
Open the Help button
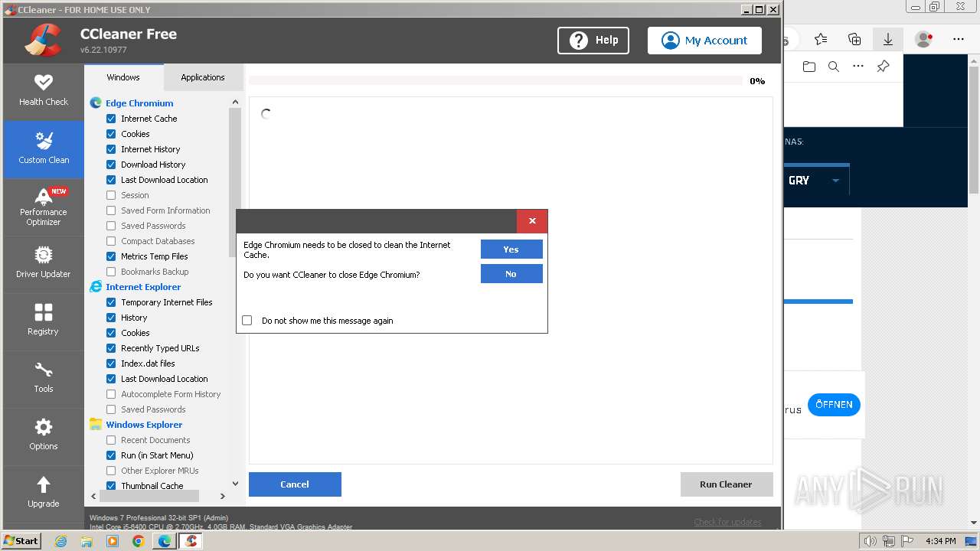[593, 41]
